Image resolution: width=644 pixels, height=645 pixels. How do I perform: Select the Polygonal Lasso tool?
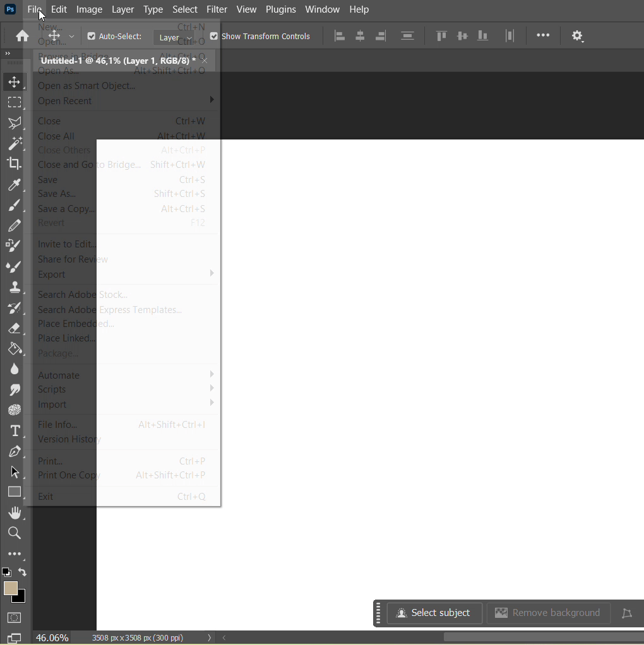tap(15, 122)
